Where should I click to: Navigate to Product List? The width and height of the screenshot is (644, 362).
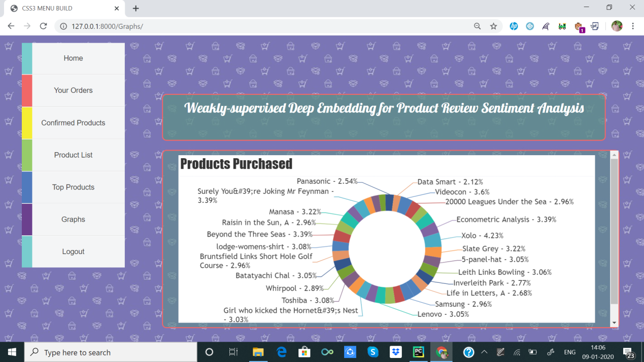tap(73, 155)
